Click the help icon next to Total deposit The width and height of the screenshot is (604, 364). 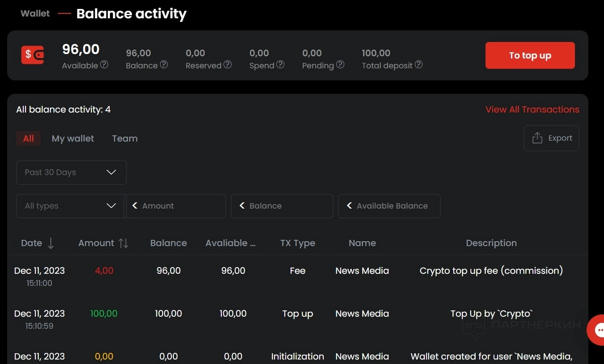coord(418,65)
